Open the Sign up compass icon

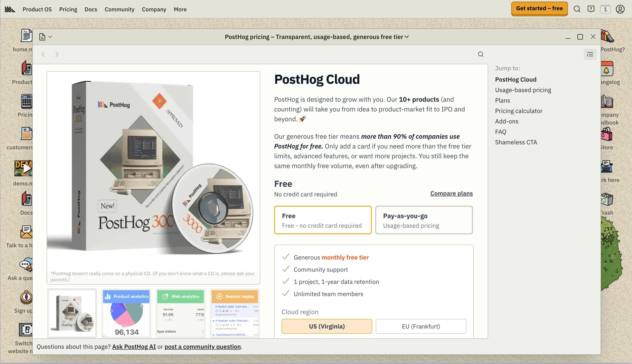pyautogui.click(x=26, y=297)
